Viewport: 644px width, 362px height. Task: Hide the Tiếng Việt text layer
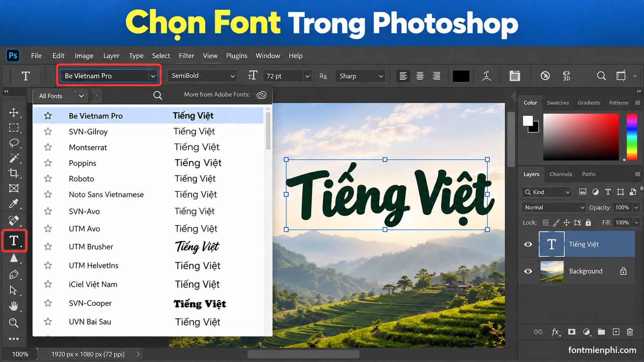point(528,244)
